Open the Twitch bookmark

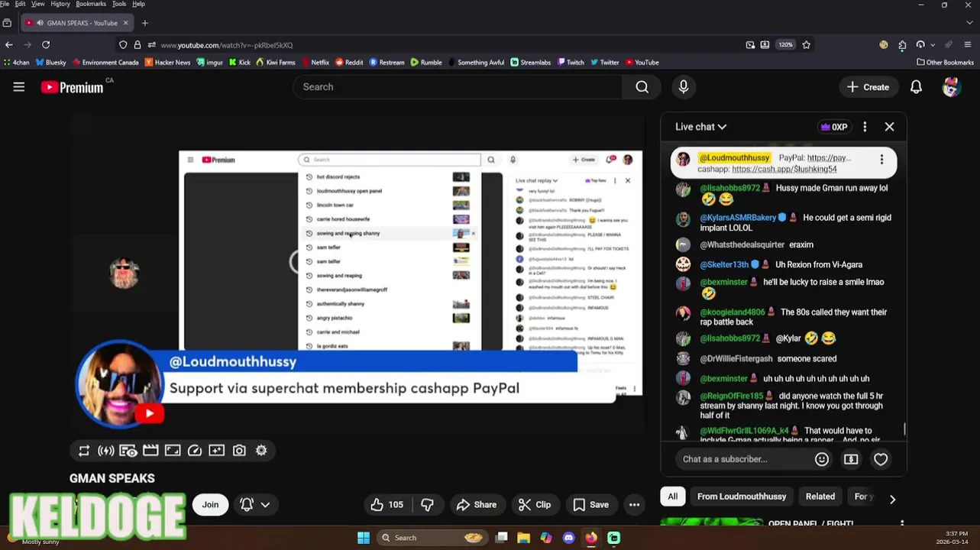[570, 63]
